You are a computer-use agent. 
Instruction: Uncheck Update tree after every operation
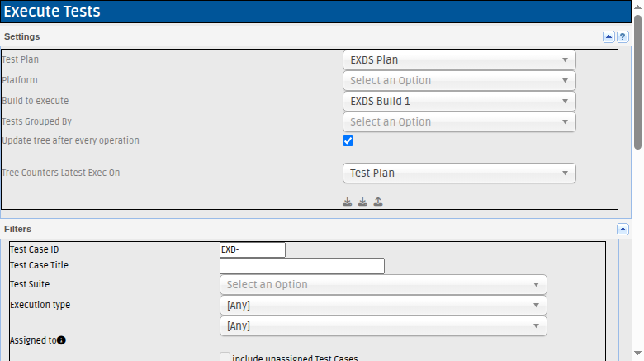coord(348,141)
